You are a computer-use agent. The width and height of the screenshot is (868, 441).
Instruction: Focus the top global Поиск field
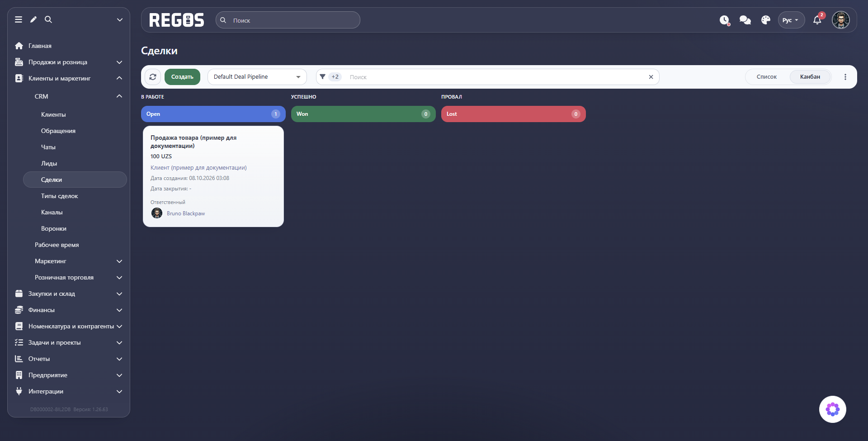(288, 20)
